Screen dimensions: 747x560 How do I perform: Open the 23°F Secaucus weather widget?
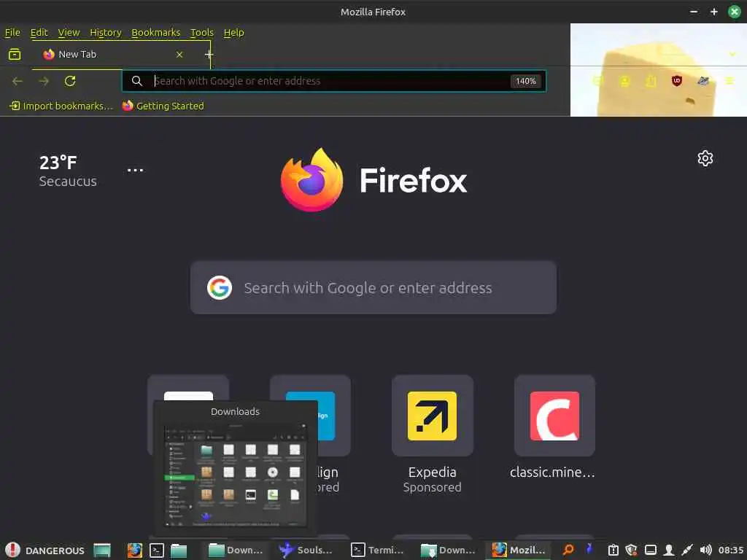tap(68, 171)
